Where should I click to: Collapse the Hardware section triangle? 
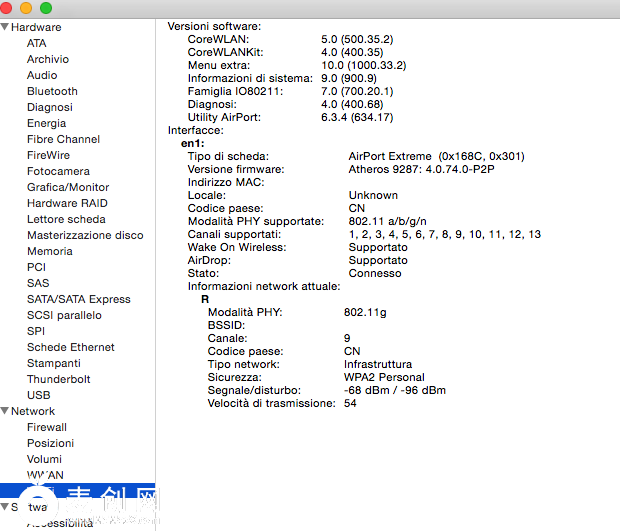pos(5,27)
